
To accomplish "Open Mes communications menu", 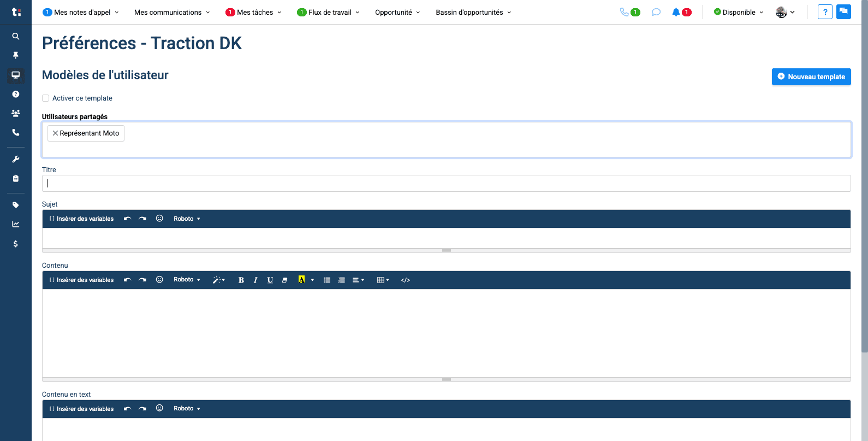I will click(x=172, y=12).
